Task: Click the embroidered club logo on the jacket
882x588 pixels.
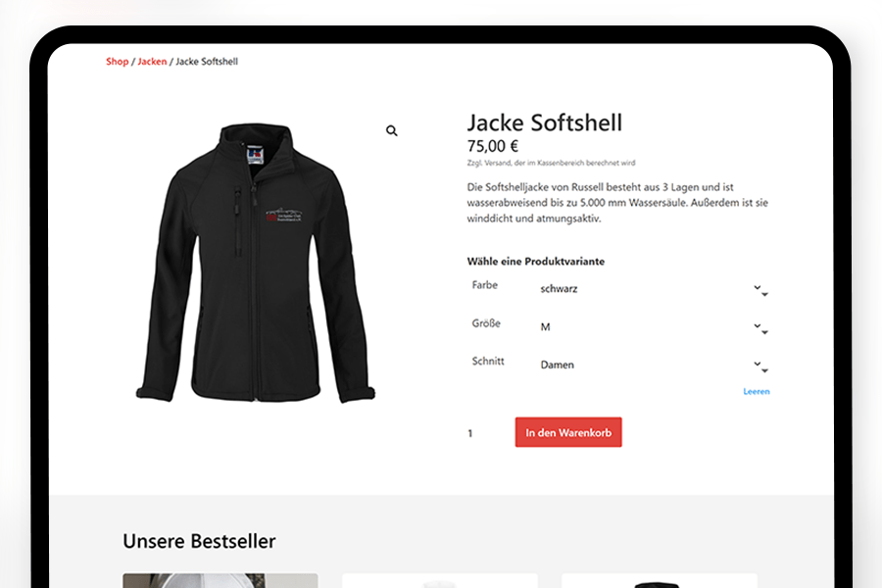Action: pos(284,214)
